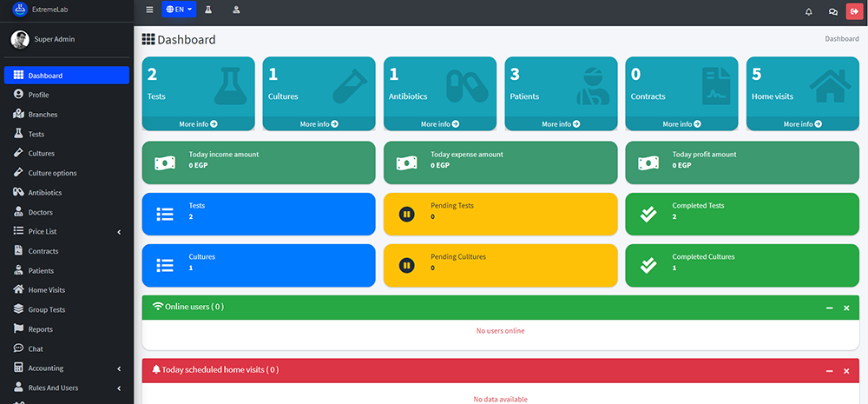Click the hamburger menu icon in the top bar
Viewport: 868px width, 404px height.
149,10
